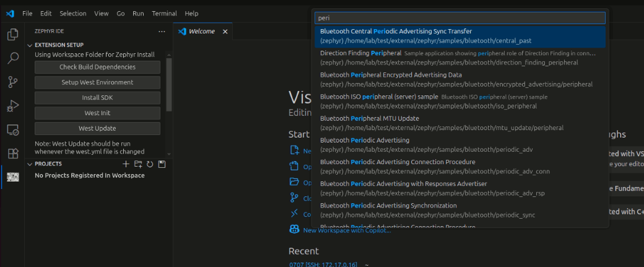
Task: Click Setup West Environment button
Action: tap(97, 82)
